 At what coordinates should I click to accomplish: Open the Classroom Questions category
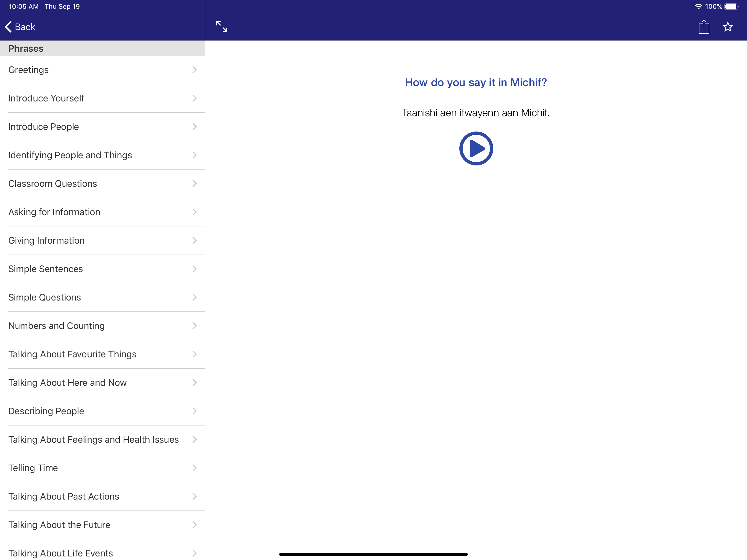coord(102,183)
